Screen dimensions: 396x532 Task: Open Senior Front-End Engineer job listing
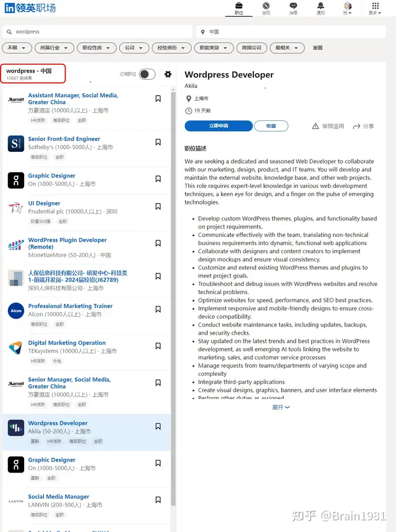[x=64, y=138]
